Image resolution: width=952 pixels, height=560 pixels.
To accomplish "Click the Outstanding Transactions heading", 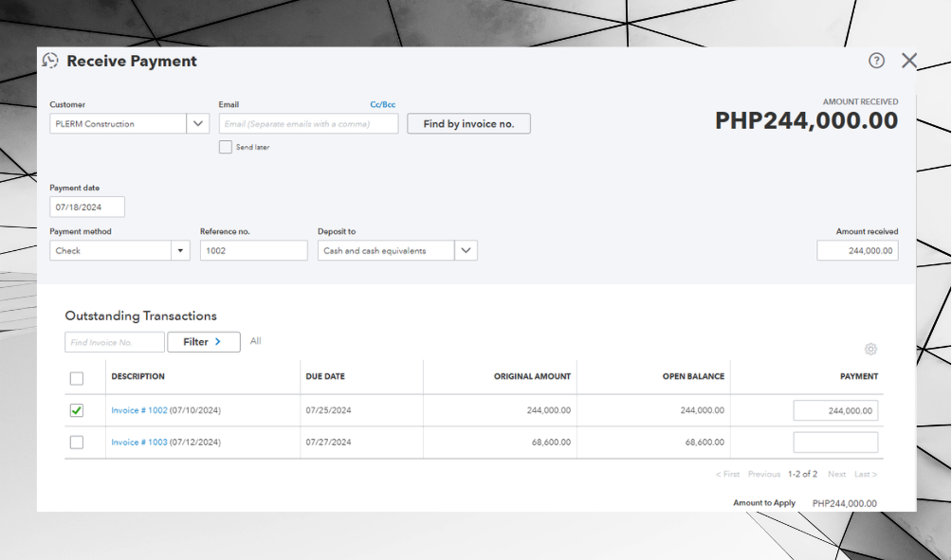I will point(141,316).
